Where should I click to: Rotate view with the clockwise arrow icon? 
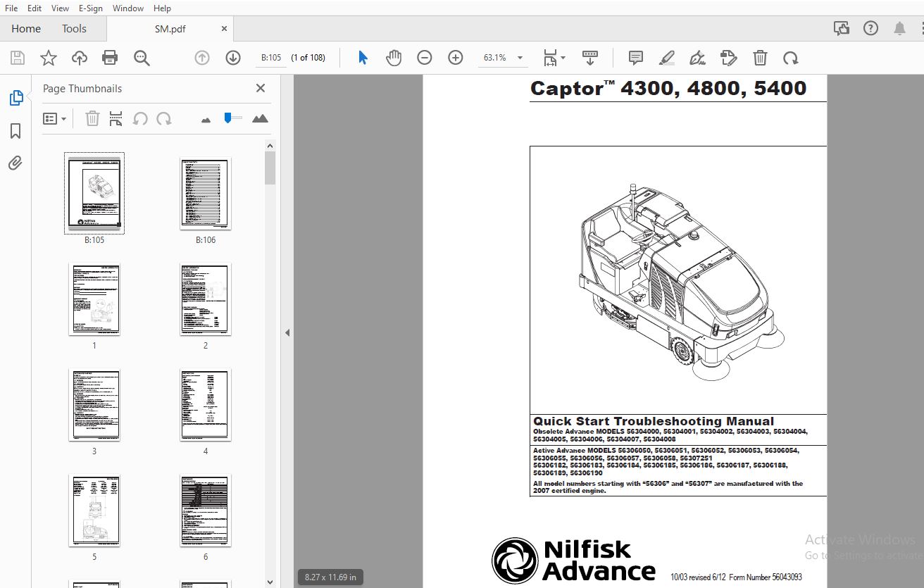tap(791, 58)
